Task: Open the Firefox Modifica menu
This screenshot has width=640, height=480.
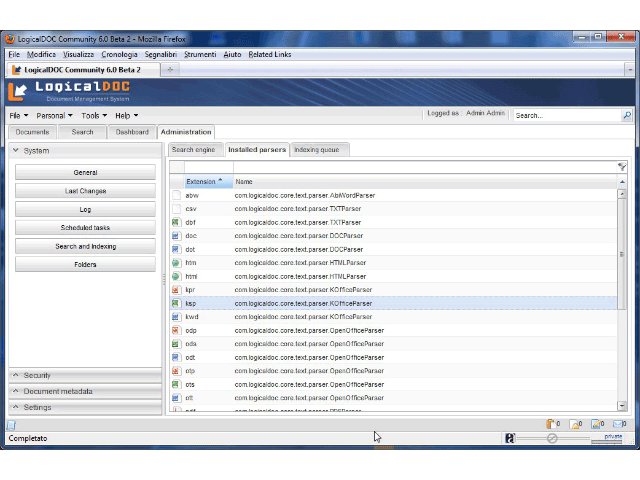Action: tap(41, 54)
